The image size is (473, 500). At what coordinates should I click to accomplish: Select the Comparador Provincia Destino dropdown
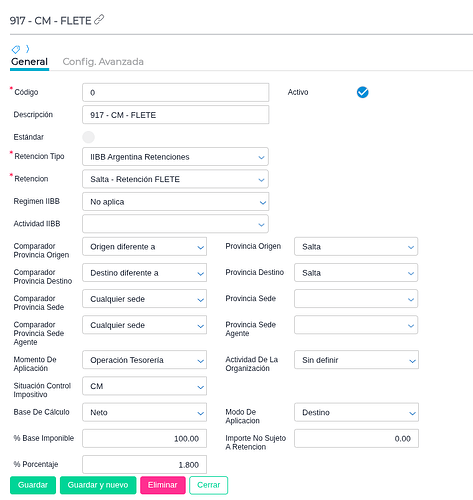pos(144,273)
